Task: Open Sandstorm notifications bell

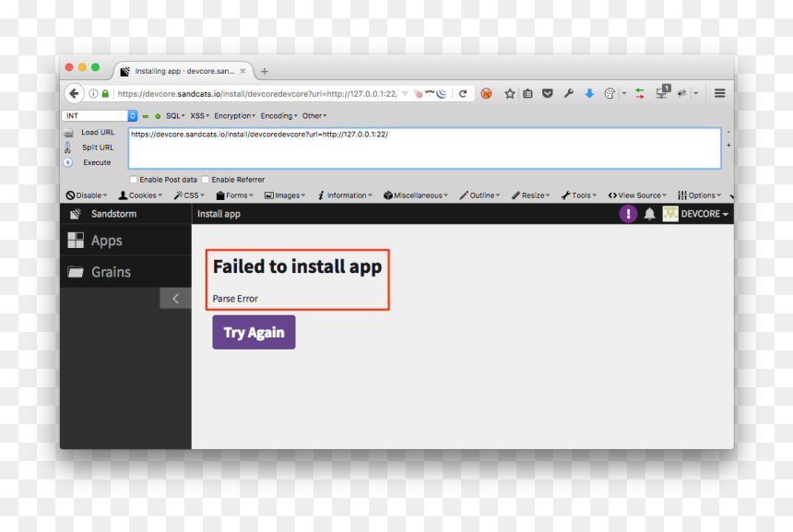Action: (649, 214)
